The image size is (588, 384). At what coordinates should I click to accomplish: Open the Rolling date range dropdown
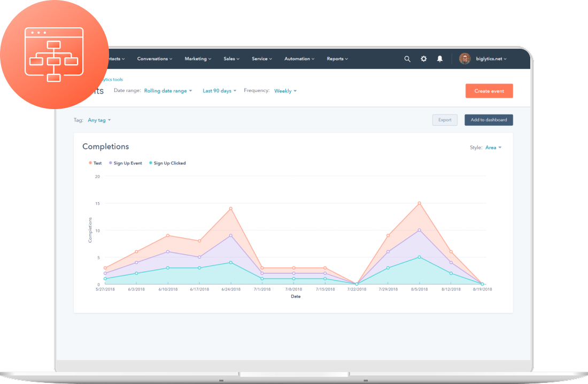point(168,90)
